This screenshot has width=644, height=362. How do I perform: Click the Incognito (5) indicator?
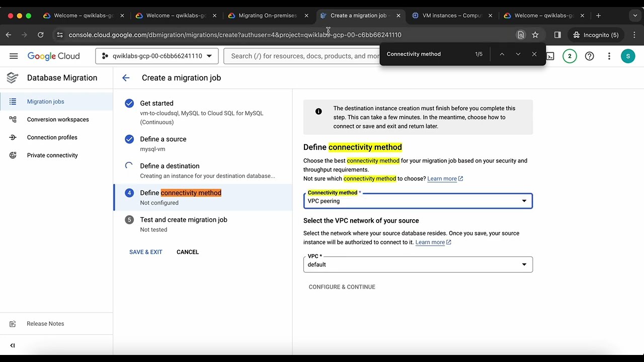pyautogui.click(x=596, y=35)
